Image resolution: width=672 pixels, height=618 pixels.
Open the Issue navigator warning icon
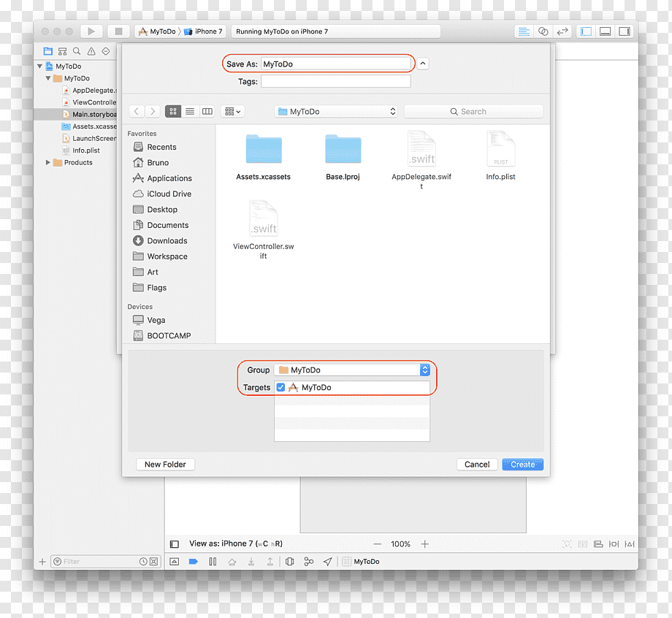91,51
